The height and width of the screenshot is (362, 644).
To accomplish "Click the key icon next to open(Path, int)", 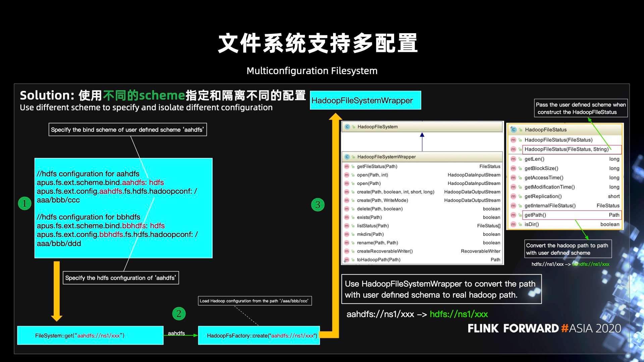I will coord(353,175).
